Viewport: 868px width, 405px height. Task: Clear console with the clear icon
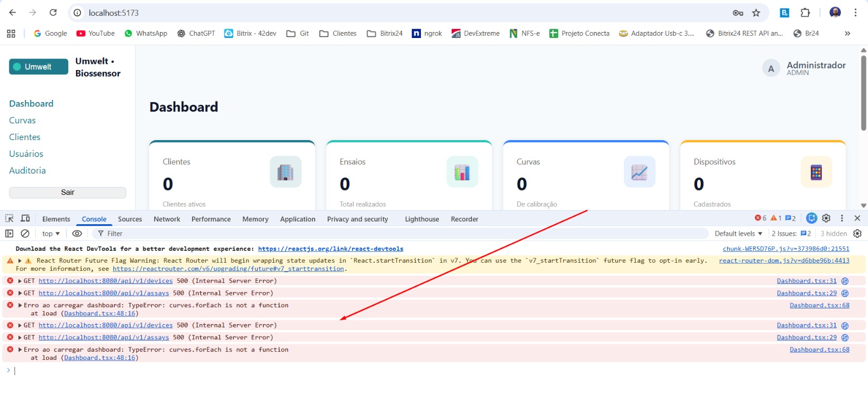tap(25, 233)
